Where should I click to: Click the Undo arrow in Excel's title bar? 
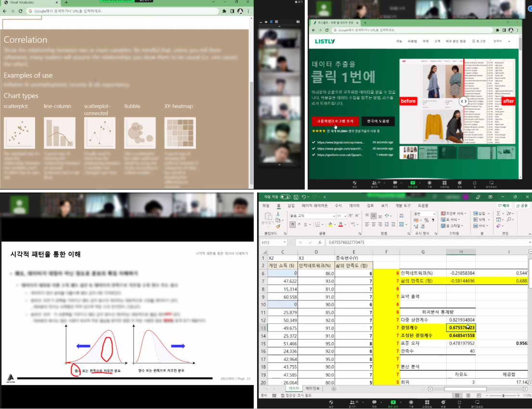click(x=304, y=197)
